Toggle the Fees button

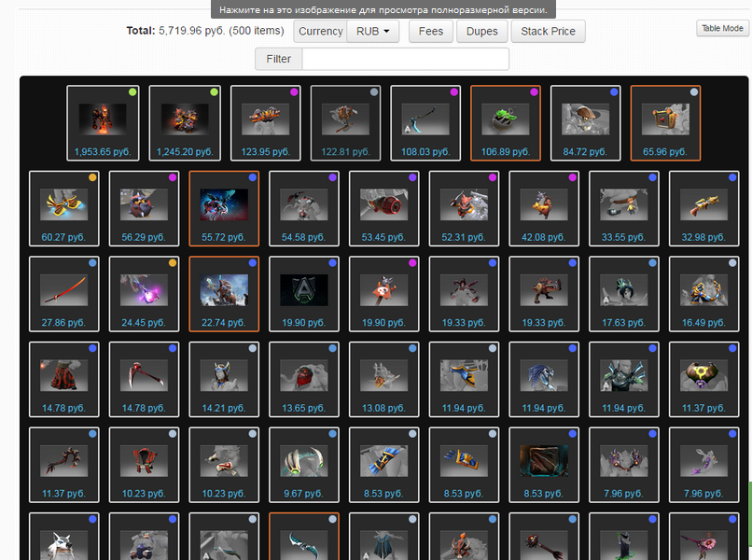coord(431,31)
